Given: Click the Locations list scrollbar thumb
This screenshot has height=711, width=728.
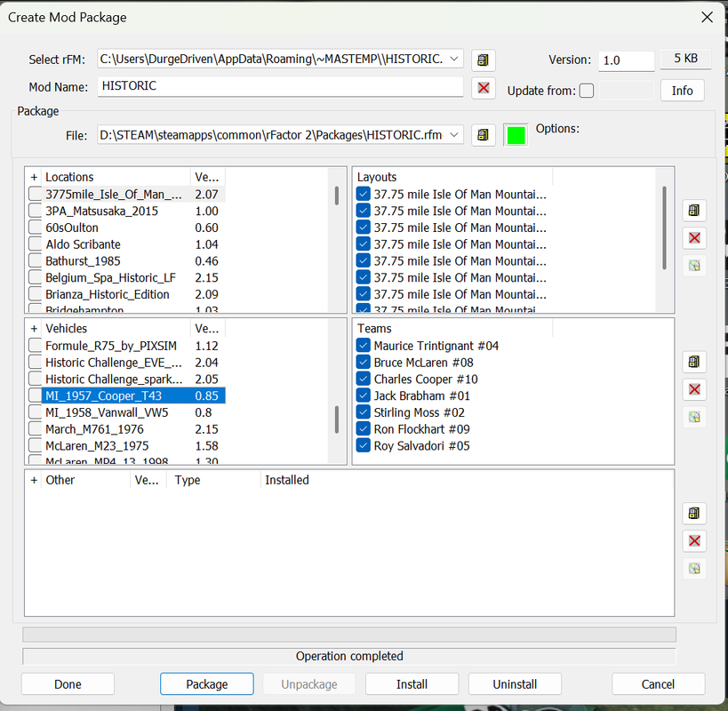Looking at the screenshot, I should click(x=337, y=196).
